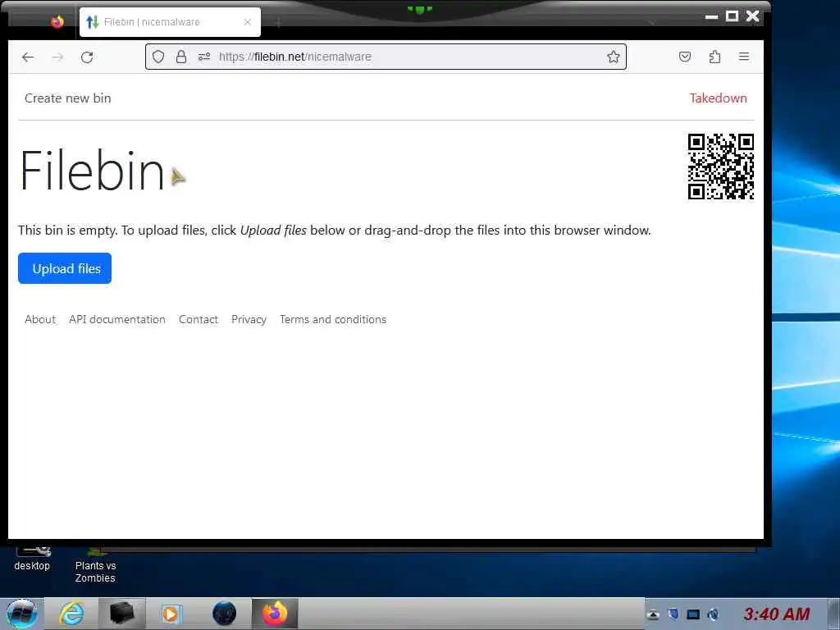Screen dimensions: 840x630
Task: Open the About footer link
Action: [40, 319]
